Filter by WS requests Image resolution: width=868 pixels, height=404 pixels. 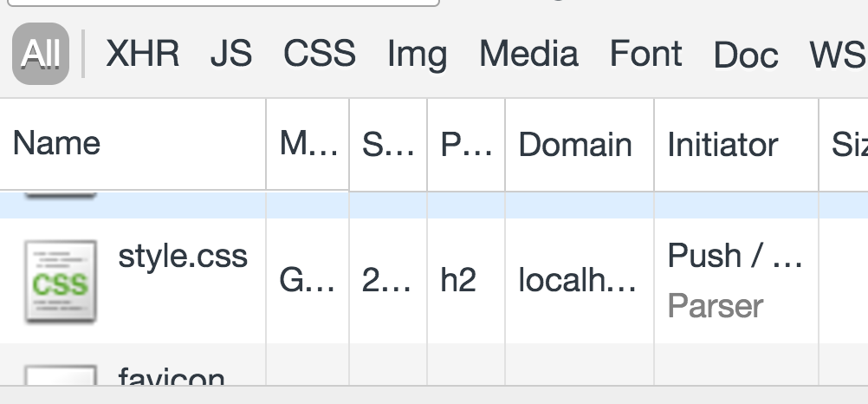(838, 55)
